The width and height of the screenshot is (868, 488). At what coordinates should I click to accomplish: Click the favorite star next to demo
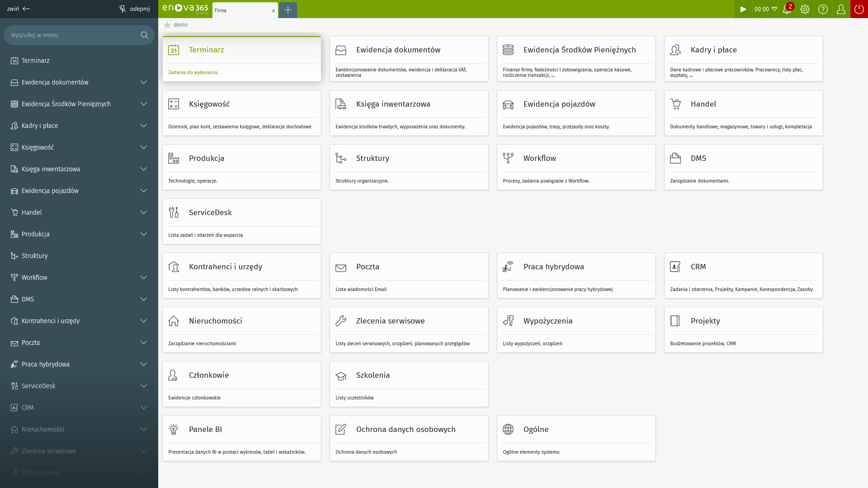(x=167, y=25)
